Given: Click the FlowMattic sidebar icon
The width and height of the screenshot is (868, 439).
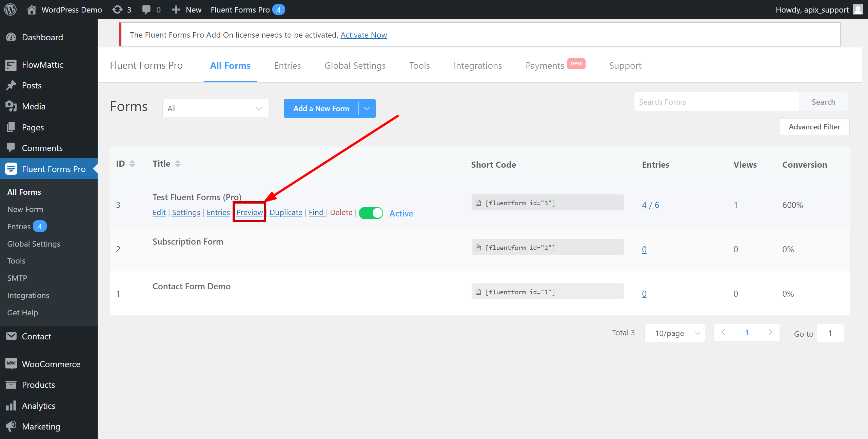Looking at the screenshot, I should 11,64.
